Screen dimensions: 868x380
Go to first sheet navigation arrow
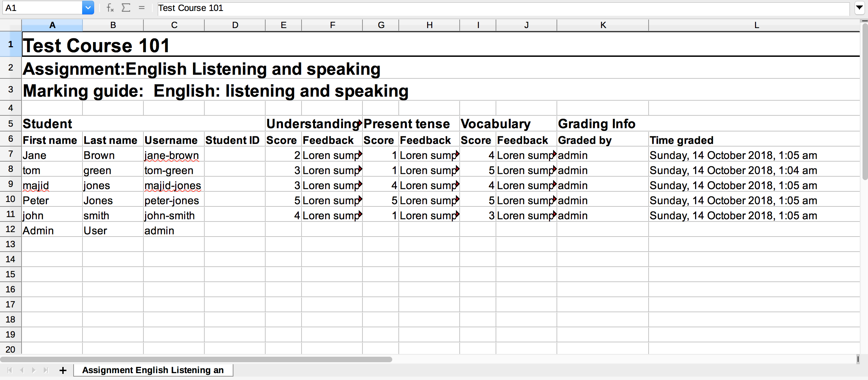(10, 370)
